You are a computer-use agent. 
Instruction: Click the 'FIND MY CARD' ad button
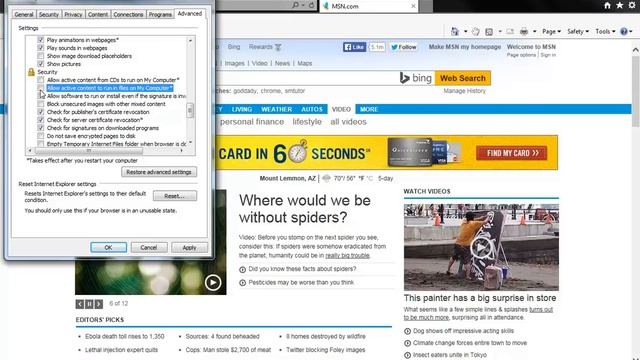[511, 153]
